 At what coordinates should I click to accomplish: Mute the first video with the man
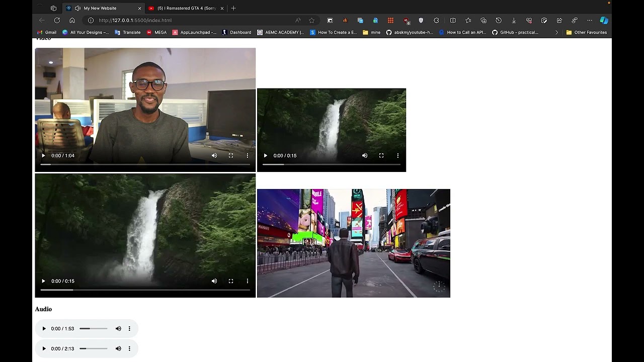tap(214, 155)
